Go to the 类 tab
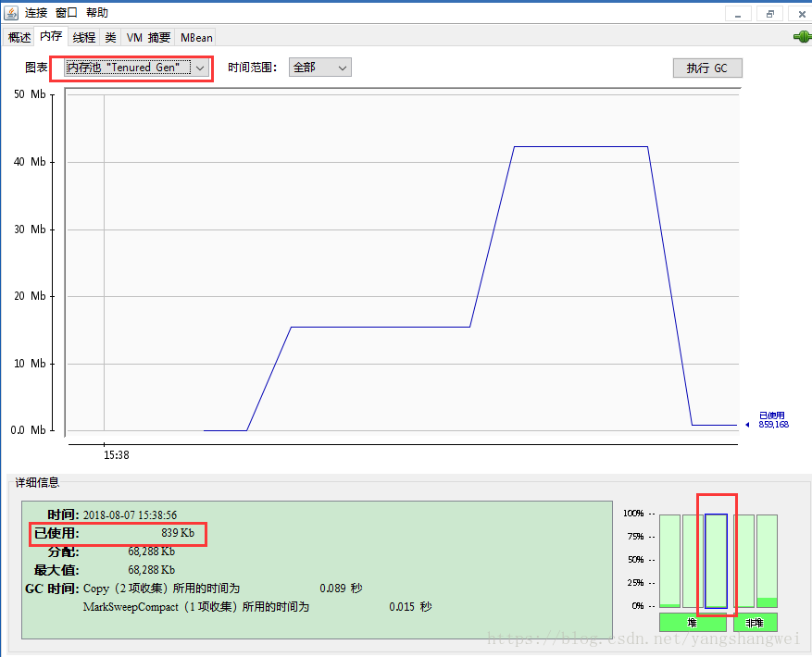 110,37
